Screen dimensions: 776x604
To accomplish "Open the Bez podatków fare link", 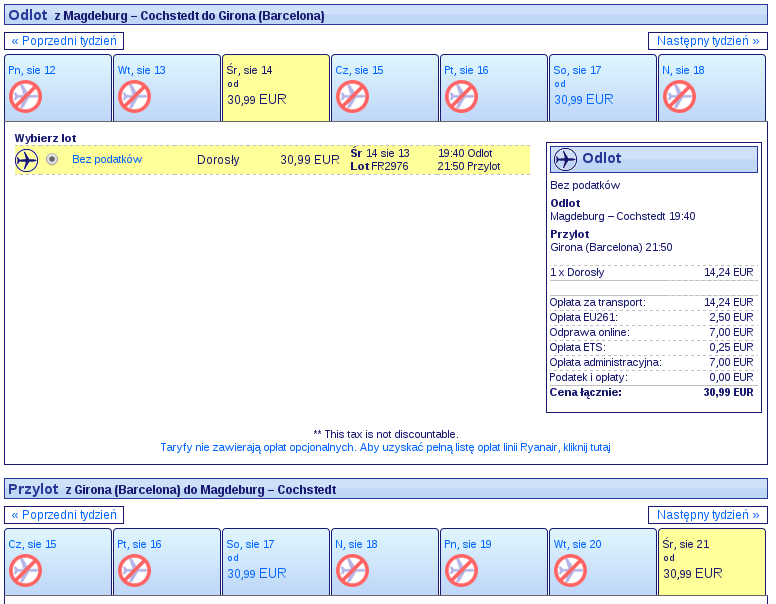I will click(107, 159).
